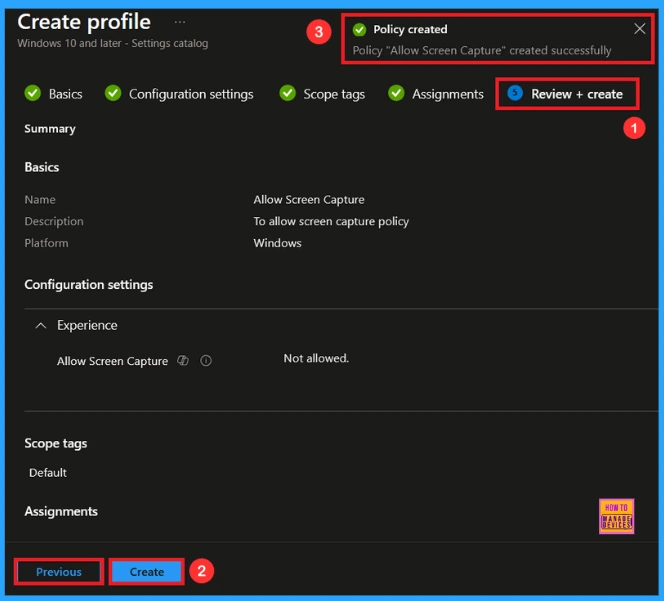Viewport: 664px width, 601px height.
Task: Select 'Windows 10 and later - Settings catalog' subtitle
Action: (x=113, y=43)
